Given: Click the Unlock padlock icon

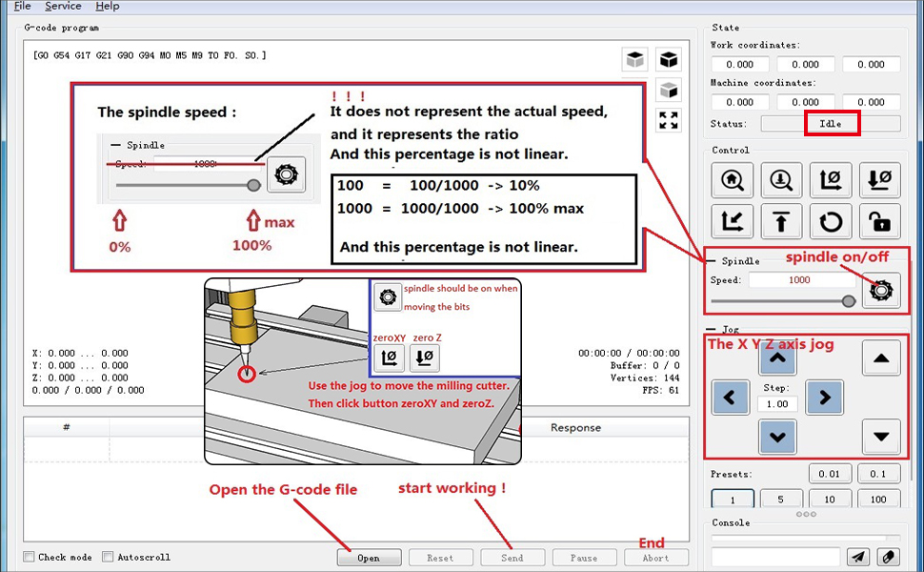Looking at the screenshot, I should click(880, 222).
